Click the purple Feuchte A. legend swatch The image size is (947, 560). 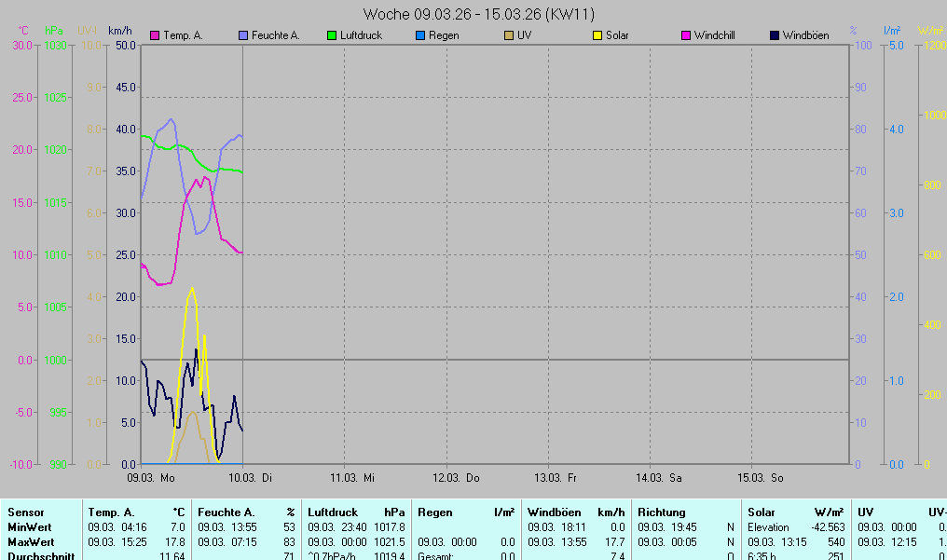pyautogui.click(x=244, y=35)
